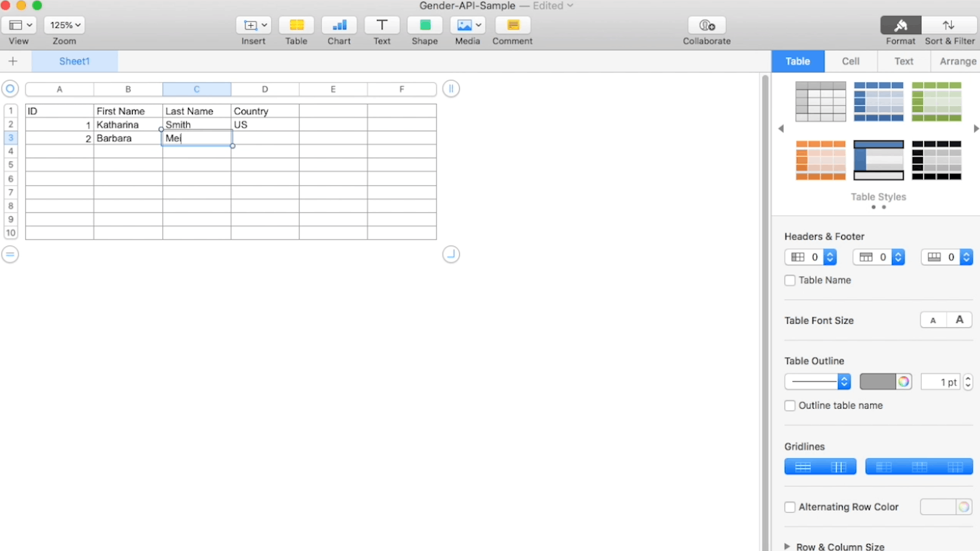Open the Media toolbar menu
The width and height of the screenshot is (980, 551).
pos(468,25)
